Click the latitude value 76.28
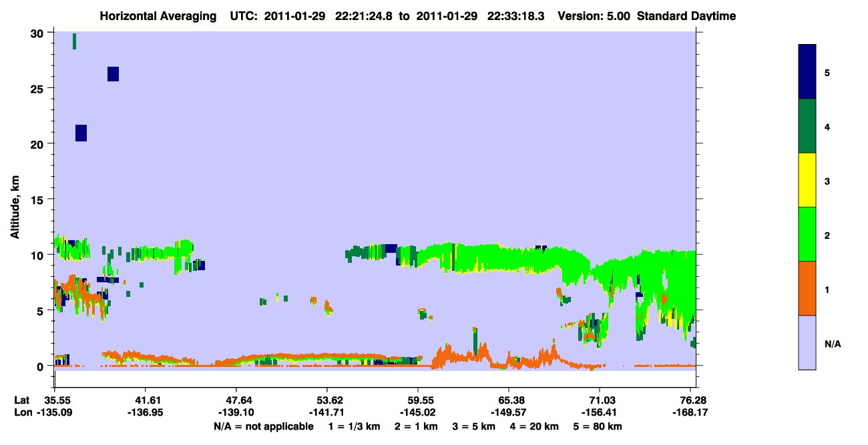 pos(692,400)
